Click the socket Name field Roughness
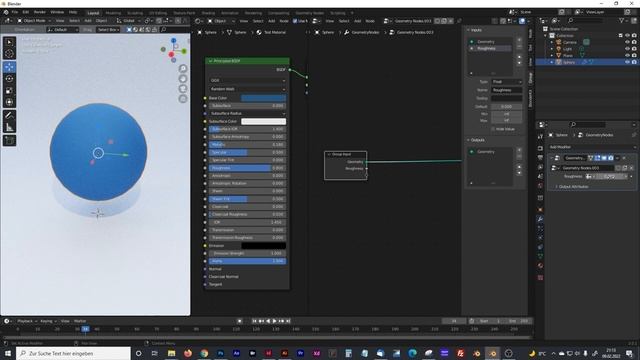Image resolution: width=640 pixels, height=360 pixels. [507, 90]
